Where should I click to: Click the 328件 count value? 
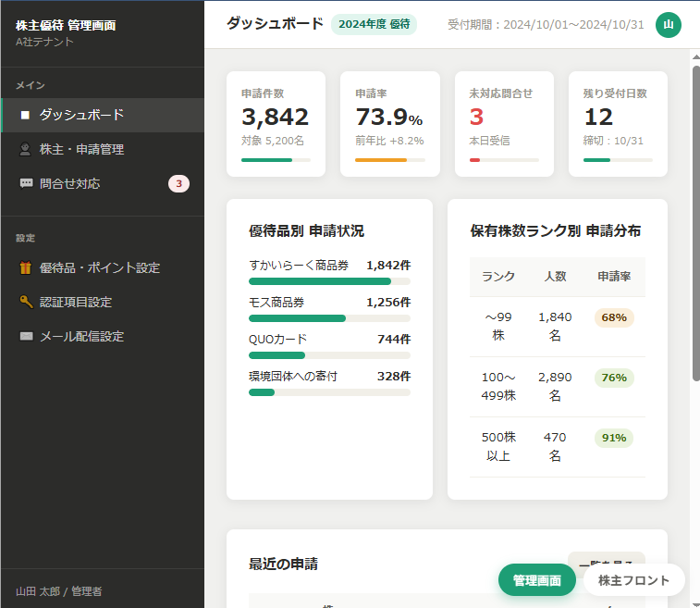(x=394, y=377)
